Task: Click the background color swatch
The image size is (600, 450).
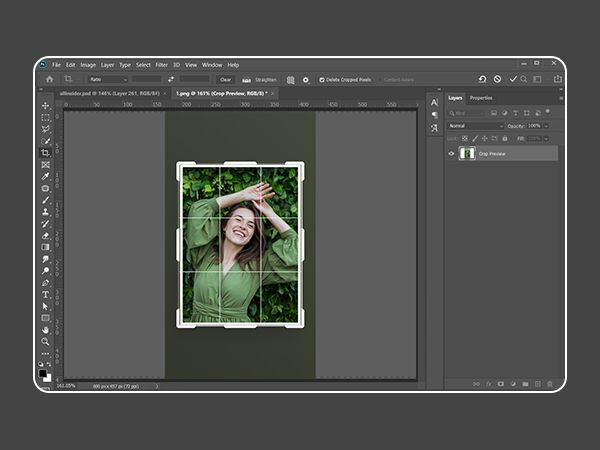Action: (x=48, y=378)
